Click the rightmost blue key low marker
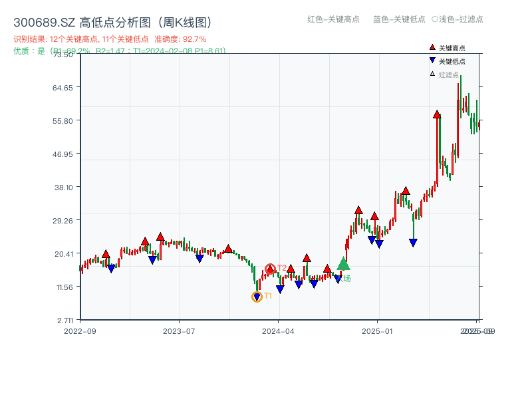This screenshot has width=532, height=399. (413, 243)
